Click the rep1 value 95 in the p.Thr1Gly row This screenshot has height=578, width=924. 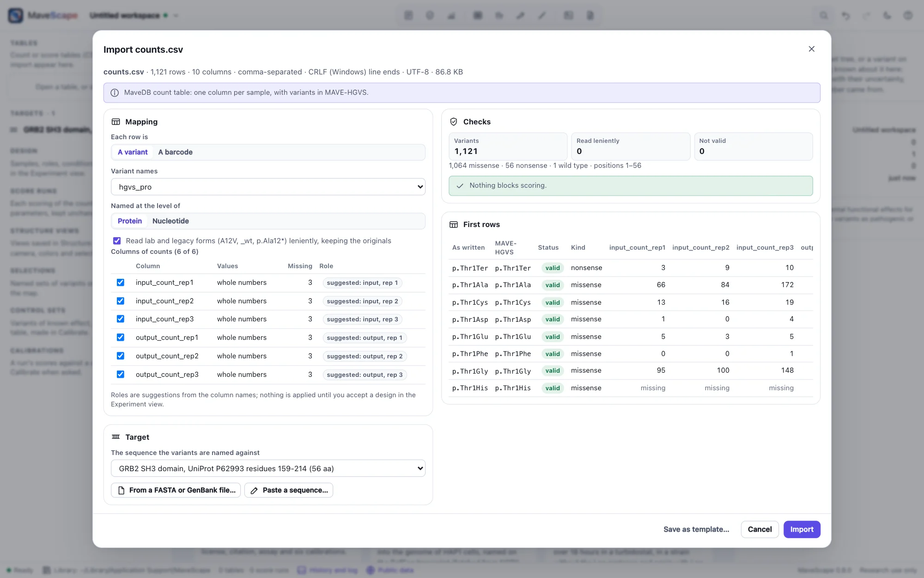pyautogui.click(x=661, y=370)
